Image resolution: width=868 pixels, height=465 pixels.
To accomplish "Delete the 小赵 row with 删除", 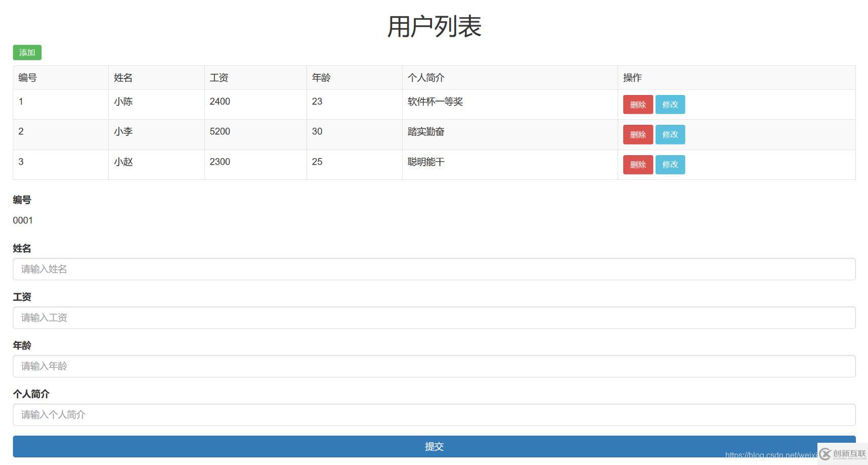I will (x=638, y=165).
